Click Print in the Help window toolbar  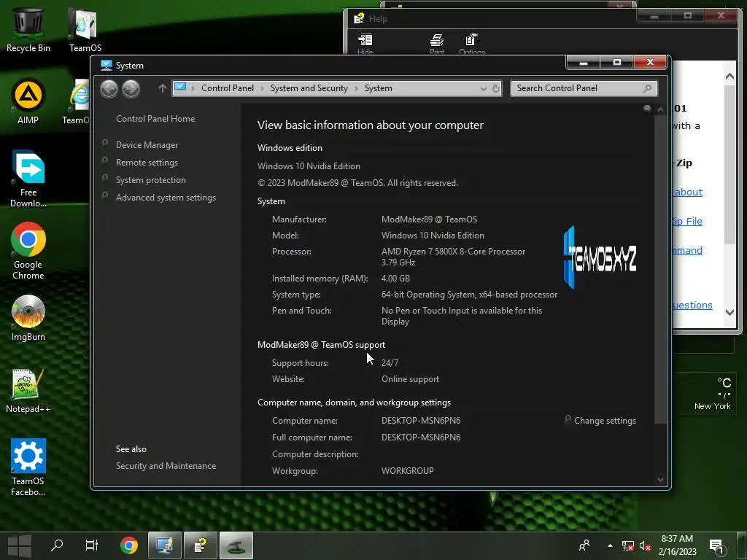click(x=437, y=44)
